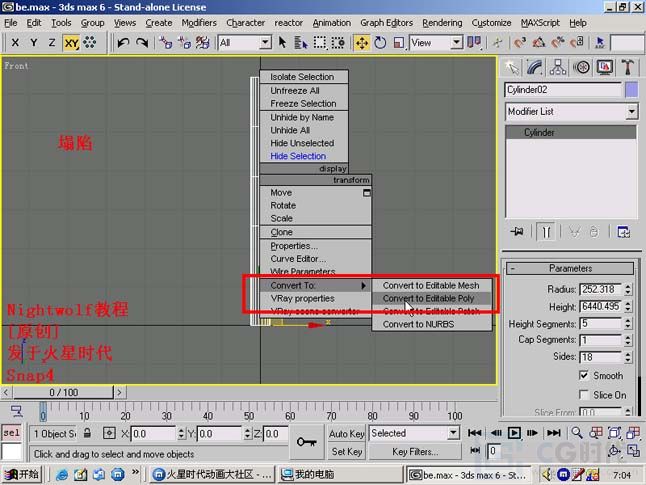Viewport: 646px width, 485px height.
Task: Toggle Absolute/Offset transform type-in mode
Action: (x=109, y=433)
